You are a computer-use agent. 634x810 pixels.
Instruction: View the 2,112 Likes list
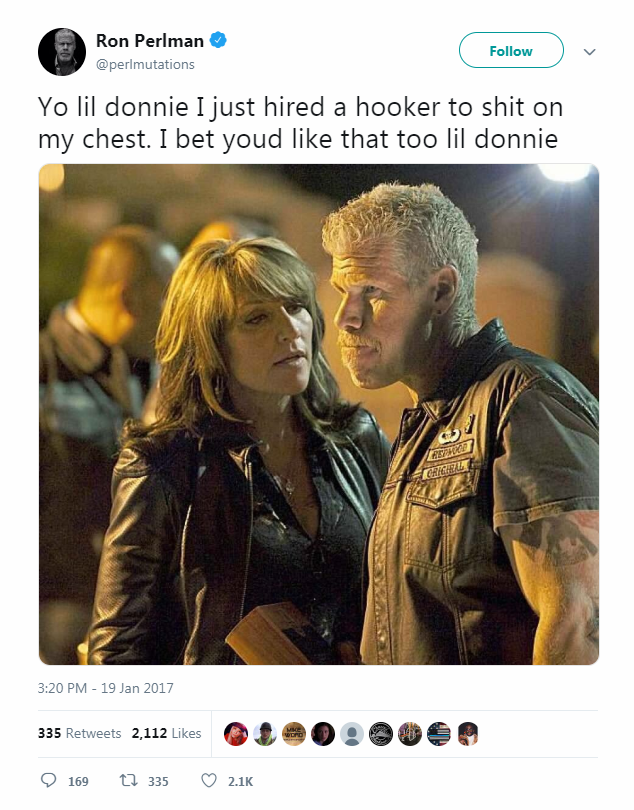166,733
